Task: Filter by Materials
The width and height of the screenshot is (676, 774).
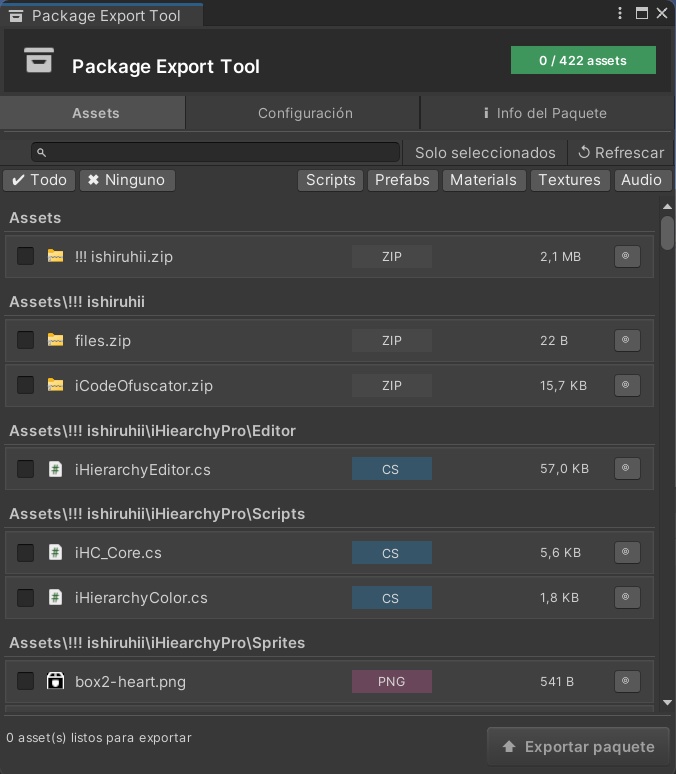Action: point(483,180)
